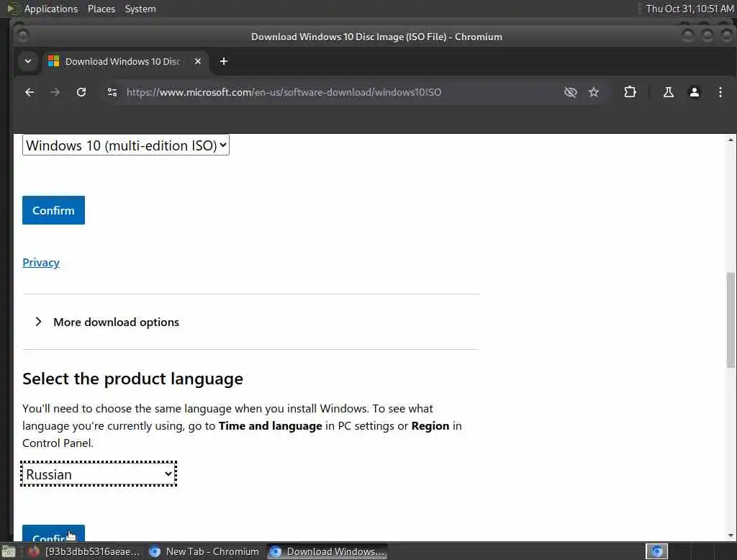Click the Applications menu logo icon
737x560 pixels.
tap(13, 9)
